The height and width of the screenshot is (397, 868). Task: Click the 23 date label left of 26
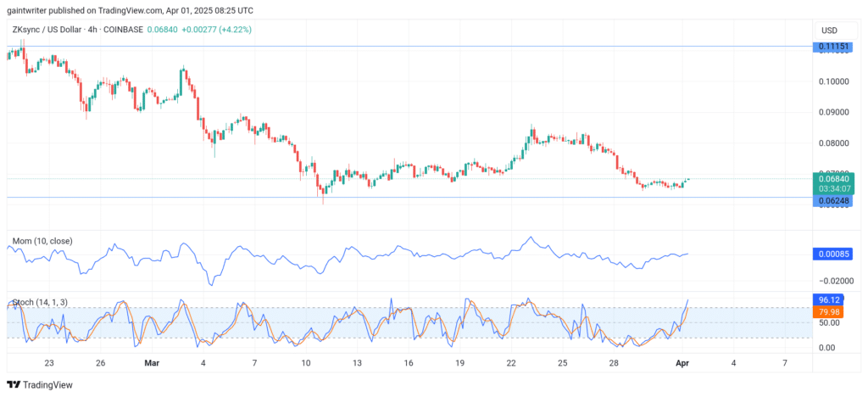[x=48, y=363]
